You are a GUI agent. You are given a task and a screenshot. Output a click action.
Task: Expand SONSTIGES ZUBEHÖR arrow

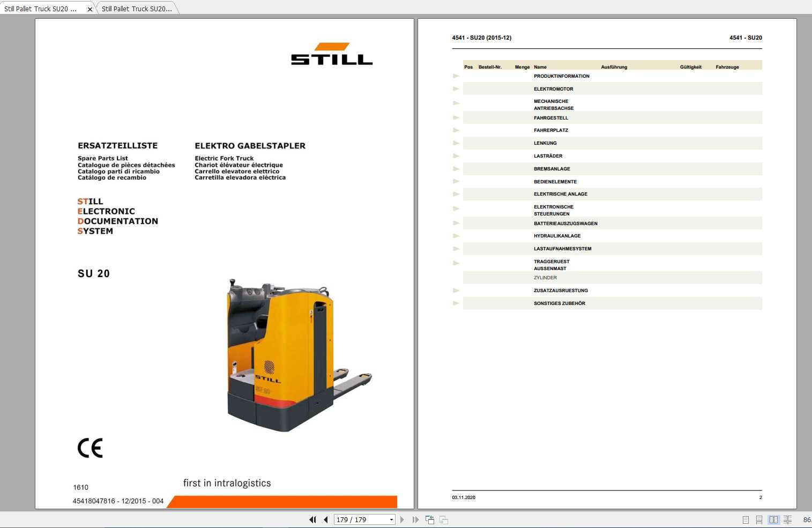point(456,303)
